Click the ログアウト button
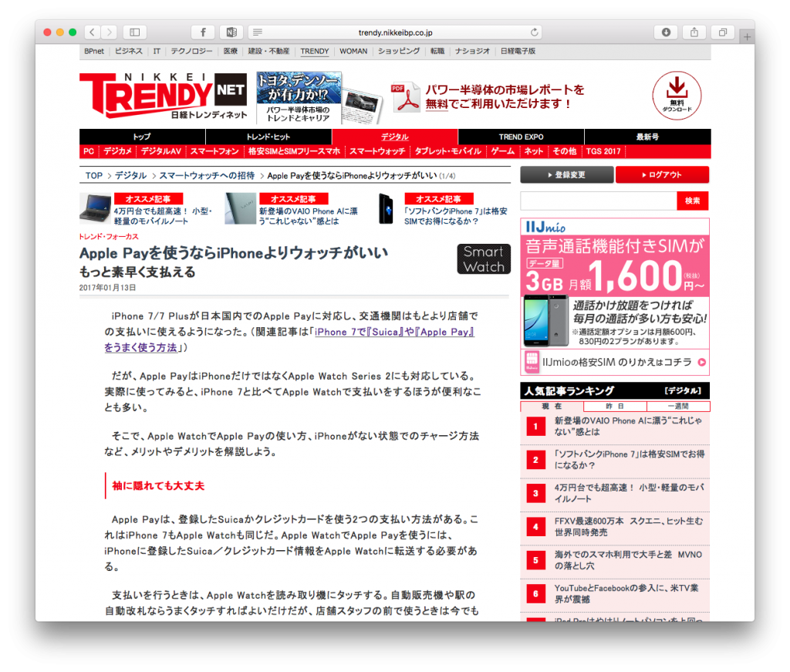Image resolution: width=790 pixels, height=672 pixels. (662, 175)
